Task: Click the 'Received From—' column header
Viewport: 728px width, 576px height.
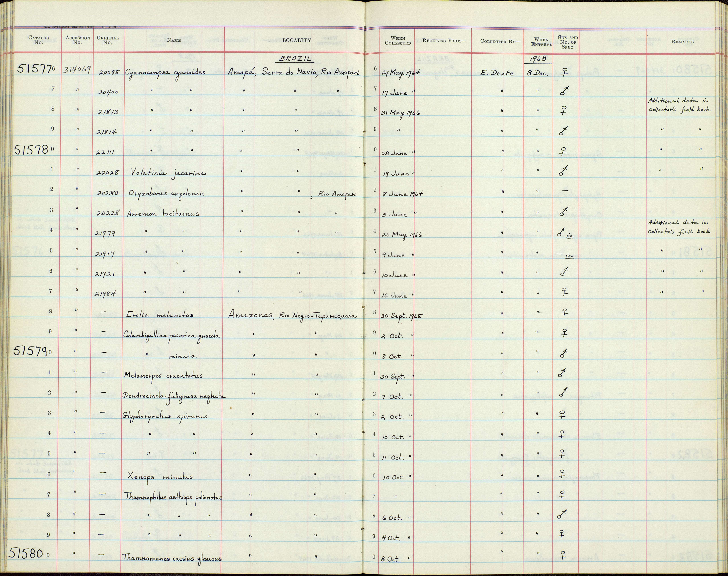Action: [x=444, y=40]
